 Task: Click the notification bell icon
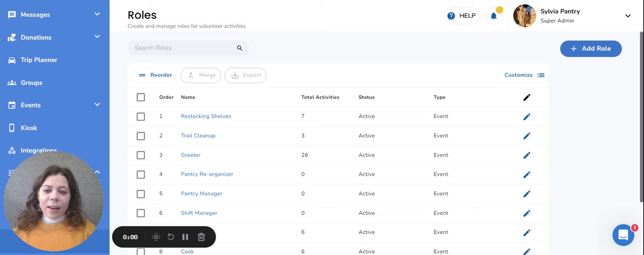(493, 16)
